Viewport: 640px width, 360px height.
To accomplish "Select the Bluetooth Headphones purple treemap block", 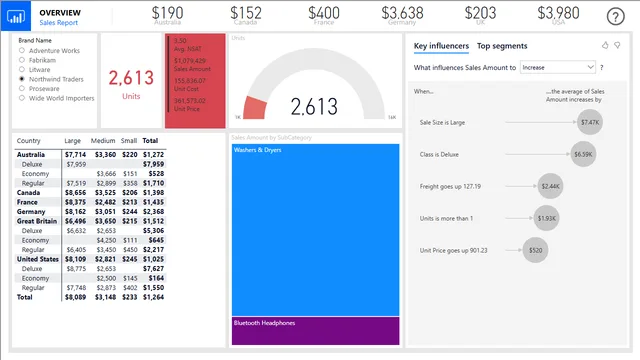I will pos(316,331).
